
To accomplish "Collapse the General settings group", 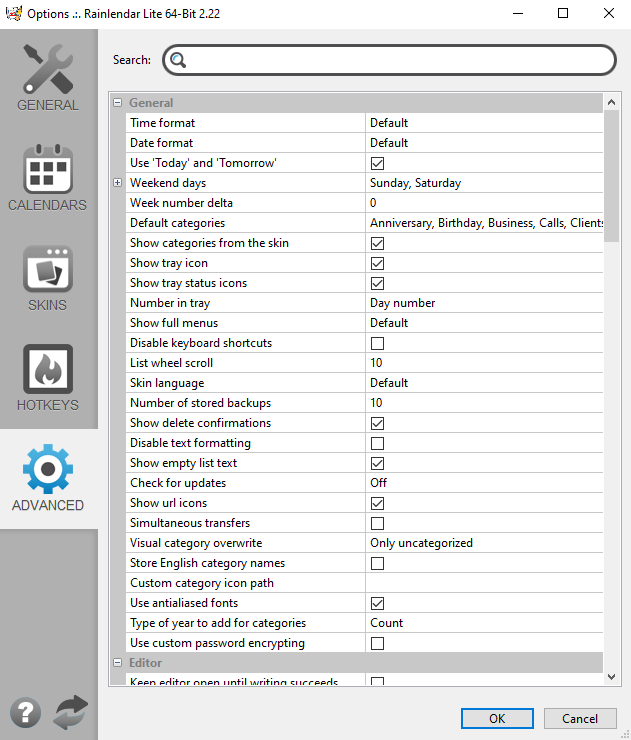I will click(118, 103).
